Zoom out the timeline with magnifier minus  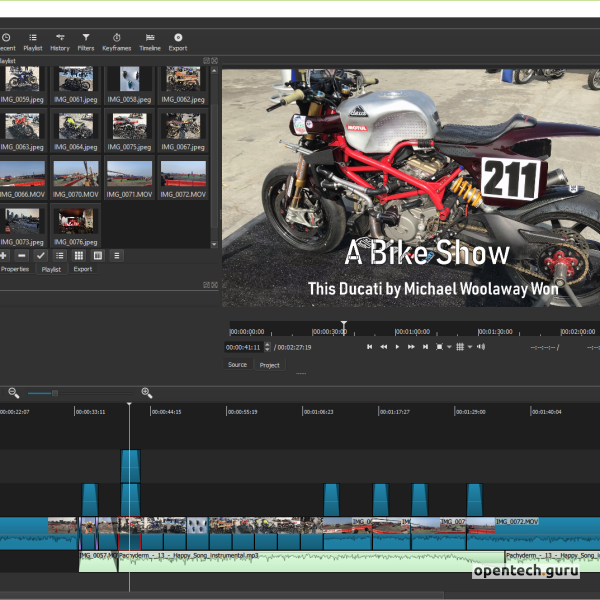[x=14, y=393]
